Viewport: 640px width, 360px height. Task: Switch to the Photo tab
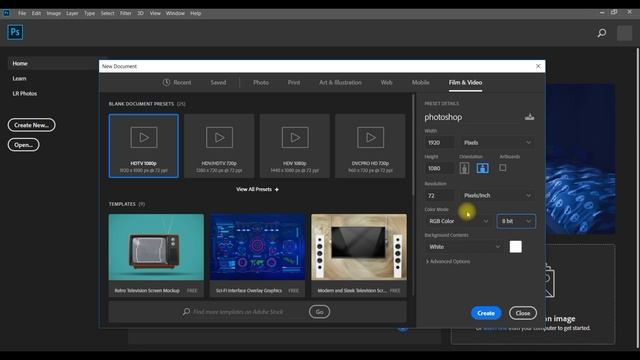coord(261,82)
